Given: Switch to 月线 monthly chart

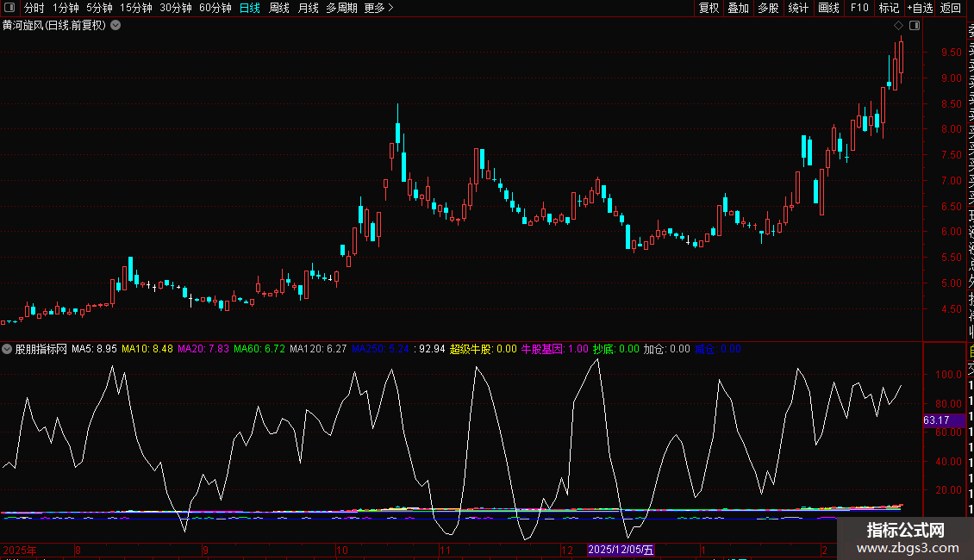Looking at the screenshot, I should (308, 8).
